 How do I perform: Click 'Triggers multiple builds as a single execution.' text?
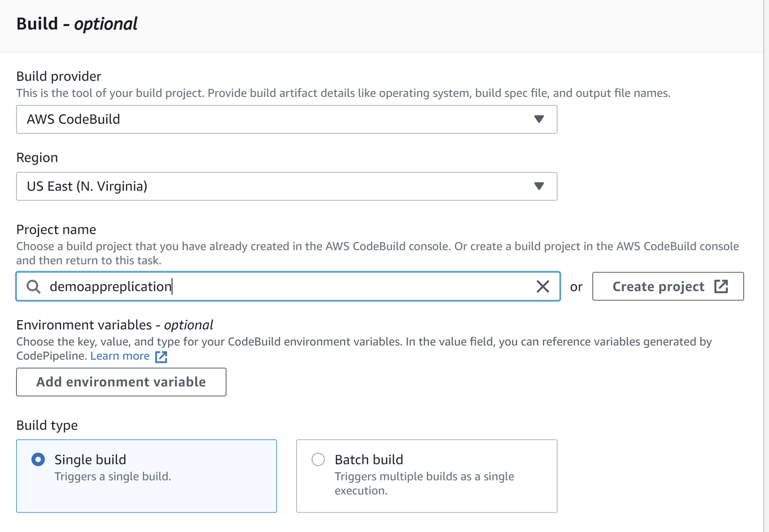coord(424,483)
